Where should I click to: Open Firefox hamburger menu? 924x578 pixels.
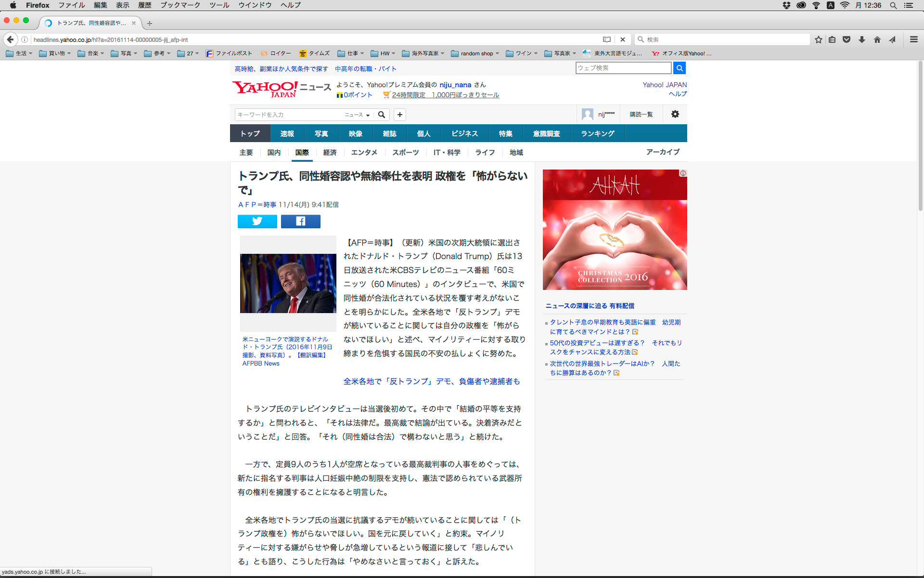913,39
